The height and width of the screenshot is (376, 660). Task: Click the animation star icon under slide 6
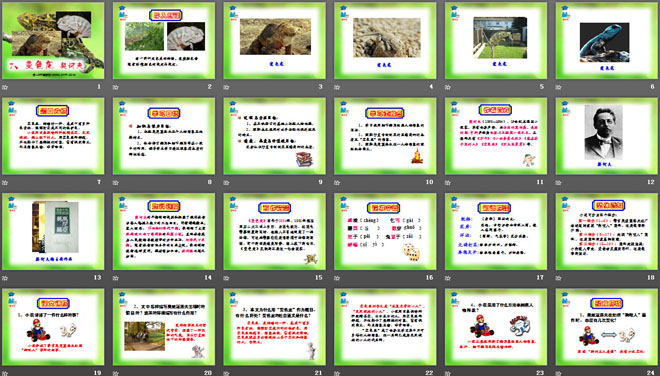559,87
